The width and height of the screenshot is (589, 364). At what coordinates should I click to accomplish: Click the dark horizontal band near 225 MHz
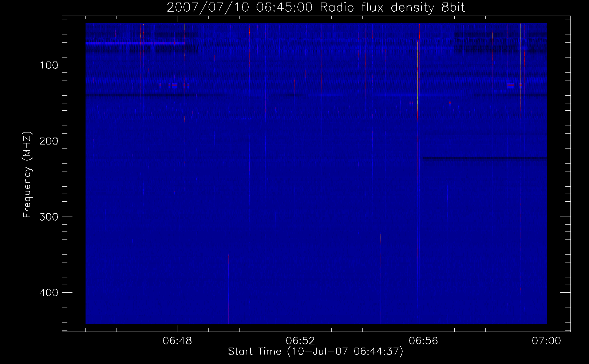(485, 158)
